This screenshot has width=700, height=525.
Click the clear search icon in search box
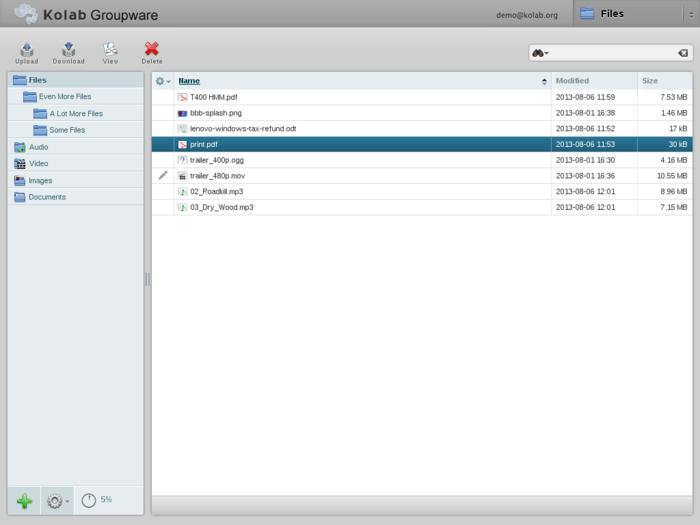coord(682,52)
